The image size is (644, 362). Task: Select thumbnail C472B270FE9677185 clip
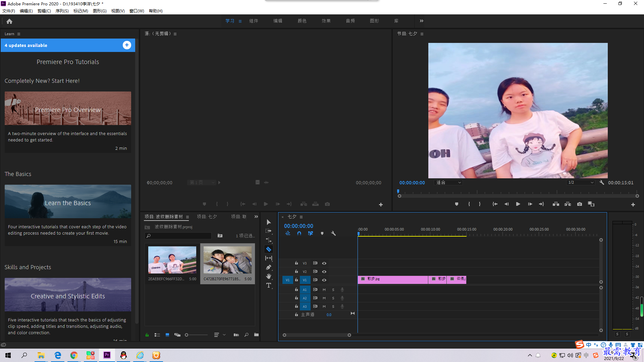(227, 260)
